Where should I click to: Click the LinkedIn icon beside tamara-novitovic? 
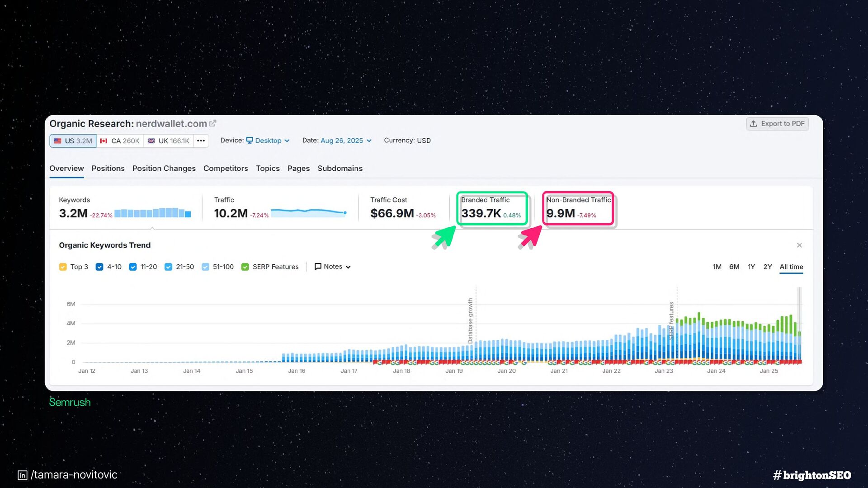pos(23,475)
